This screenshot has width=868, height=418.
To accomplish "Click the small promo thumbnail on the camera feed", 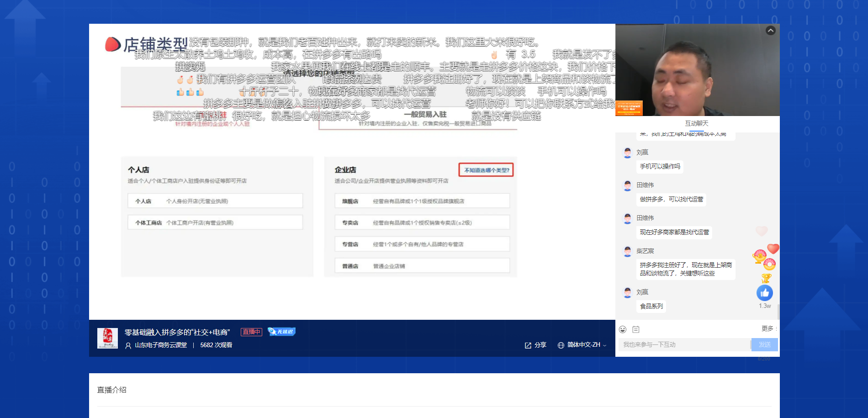I will click(x=629, y=108).
